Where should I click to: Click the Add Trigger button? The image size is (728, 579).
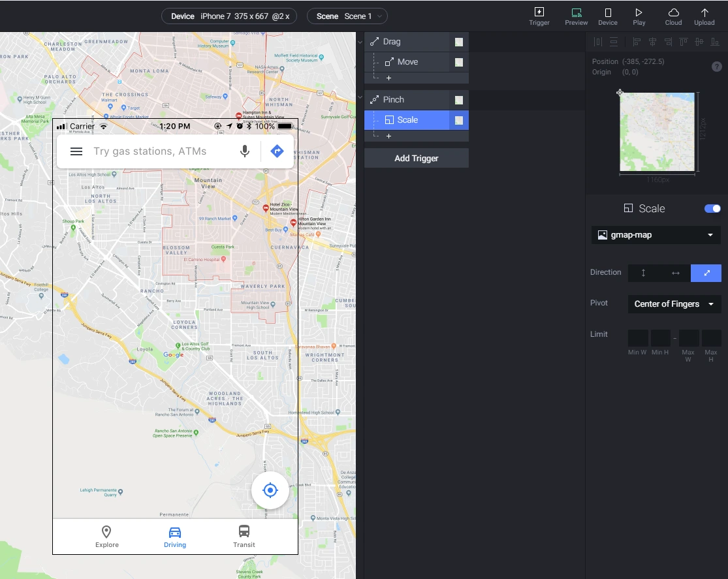point(416,158)
